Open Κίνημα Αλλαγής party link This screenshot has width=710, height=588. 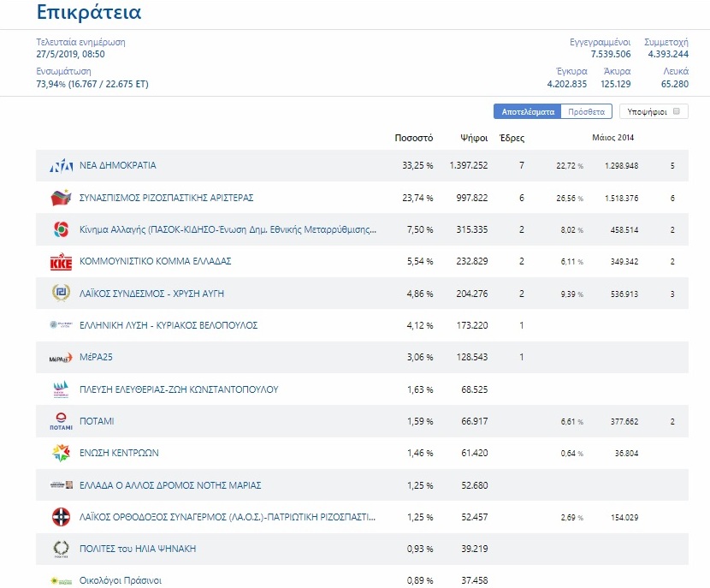(228, 229)
